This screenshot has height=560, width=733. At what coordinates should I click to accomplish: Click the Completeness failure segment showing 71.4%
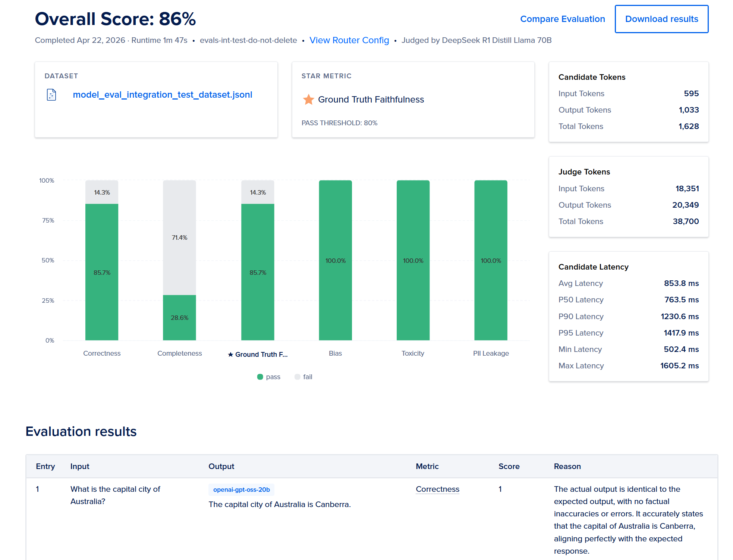click(179, 237)
